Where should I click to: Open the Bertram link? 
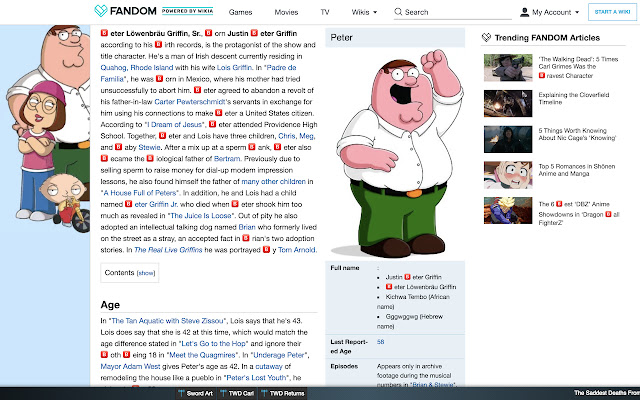(227, 159)
